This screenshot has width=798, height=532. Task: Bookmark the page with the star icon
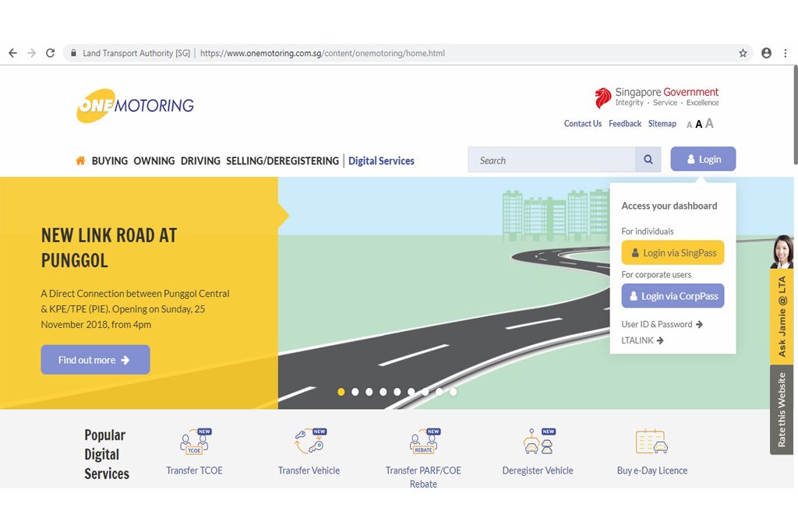click(x=743, y=53)
